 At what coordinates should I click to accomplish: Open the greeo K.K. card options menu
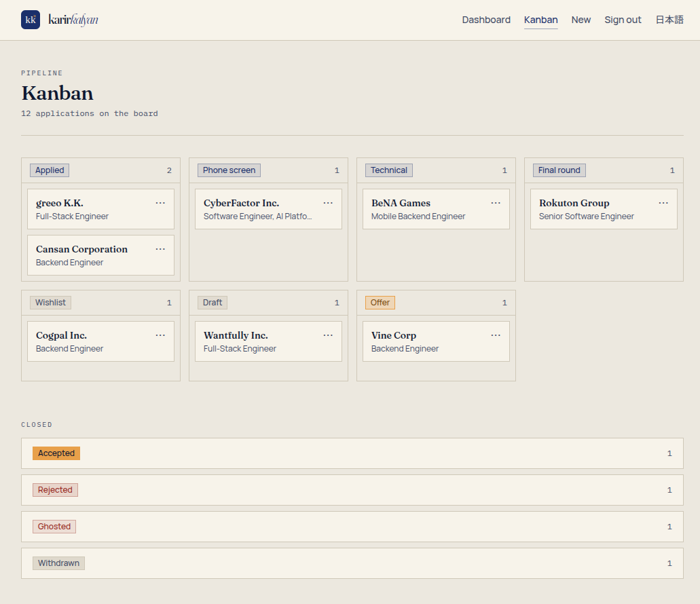pos(160,203)
